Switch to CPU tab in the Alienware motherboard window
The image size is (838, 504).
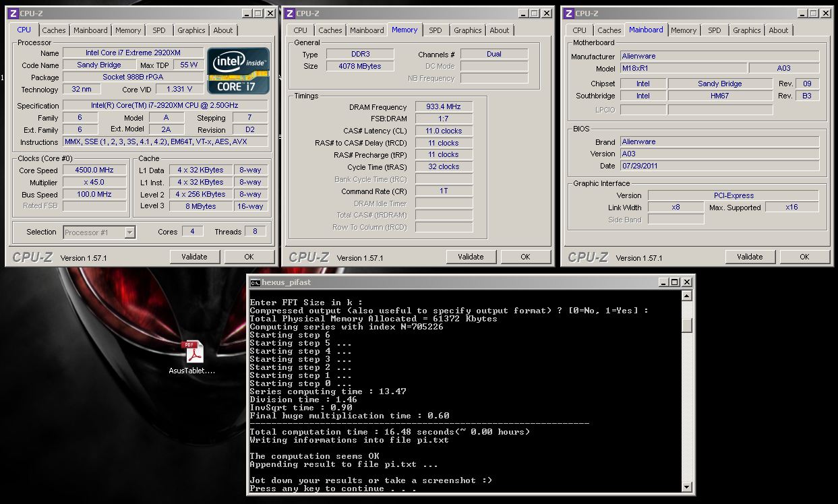point(580,30)
